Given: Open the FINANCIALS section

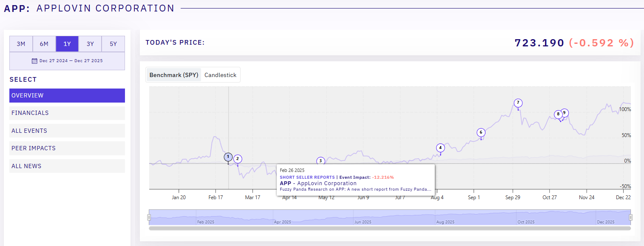Looking at the screenshot, I should click(67, 113).
